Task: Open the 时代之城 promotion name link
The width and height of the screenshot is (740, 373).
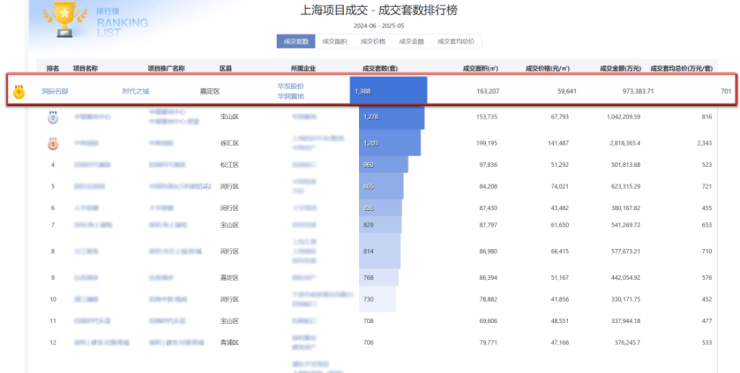Action: 136,91
